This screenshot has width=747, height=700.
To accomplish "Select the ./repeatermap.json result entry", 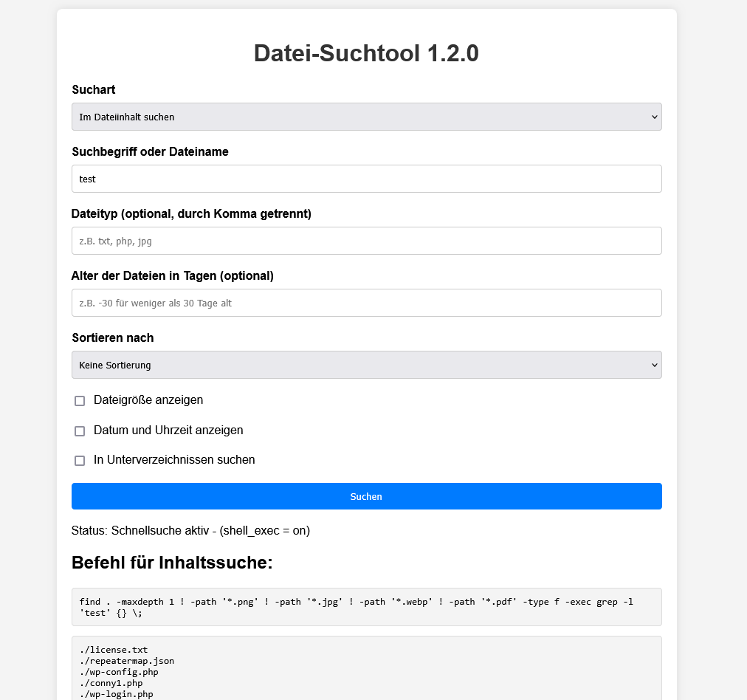I will (127, 661).
